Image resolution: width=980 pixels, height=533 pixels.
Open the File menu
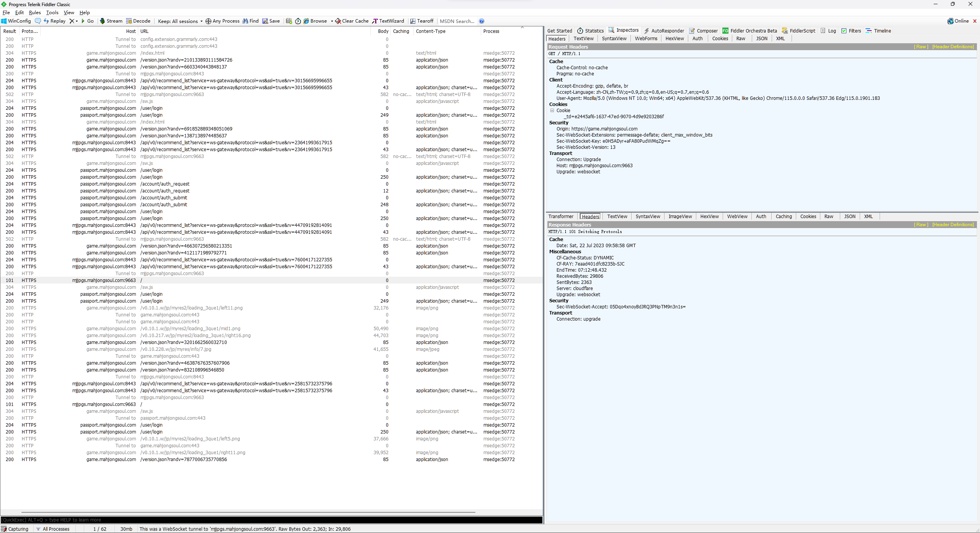6,13
